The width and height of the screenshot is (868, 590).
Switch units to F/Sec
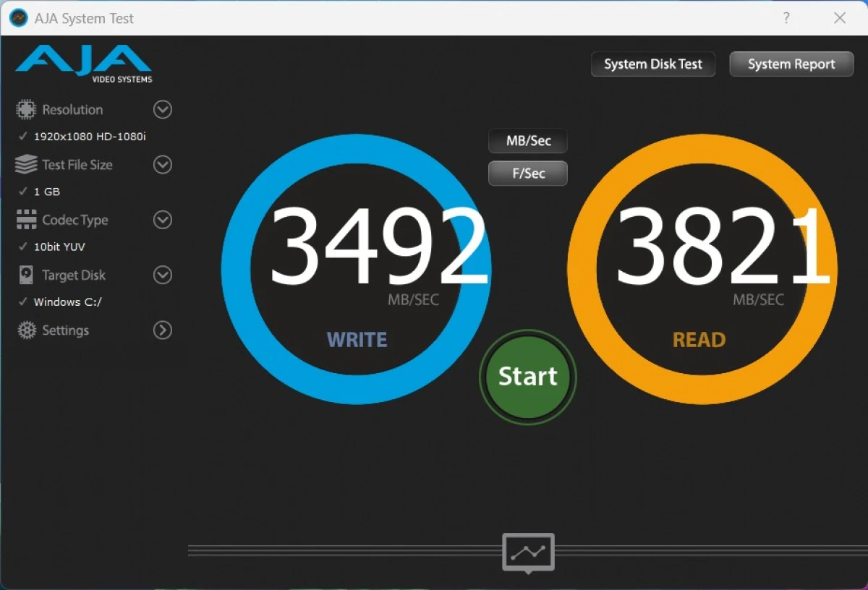coord(528,174)
